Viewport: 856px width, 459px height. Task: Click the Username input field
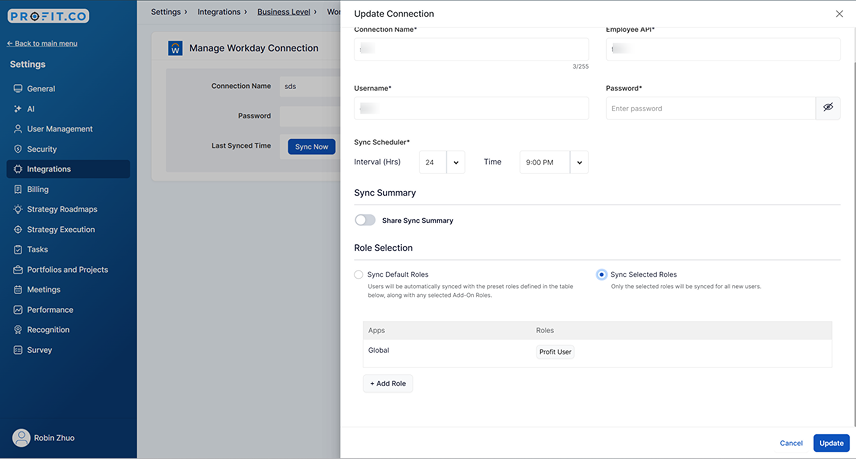[x=471, y=108]
